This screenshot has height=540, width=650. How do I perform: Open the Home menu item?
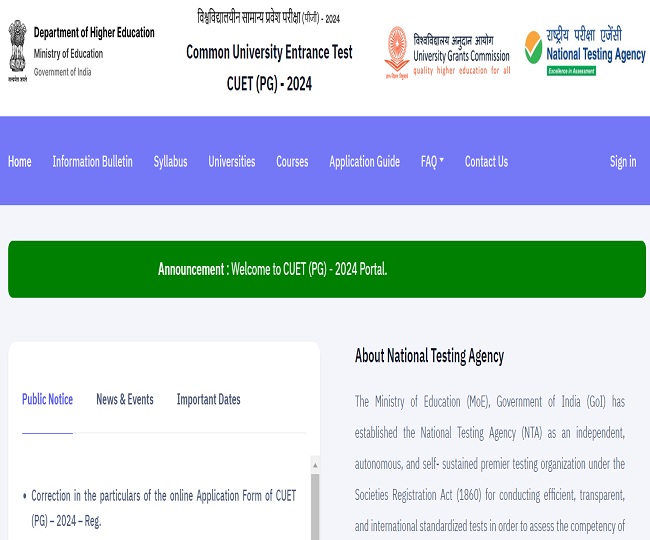[x=20, y=161]
